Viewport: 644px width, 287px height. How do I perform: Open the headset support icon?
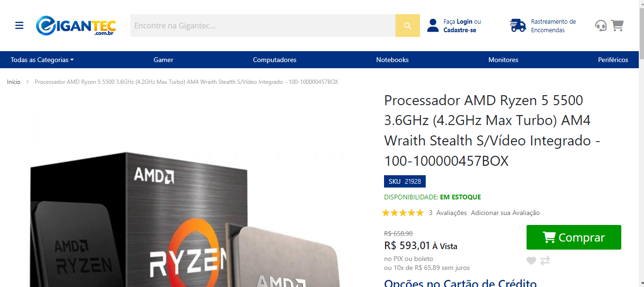point(601,26)
